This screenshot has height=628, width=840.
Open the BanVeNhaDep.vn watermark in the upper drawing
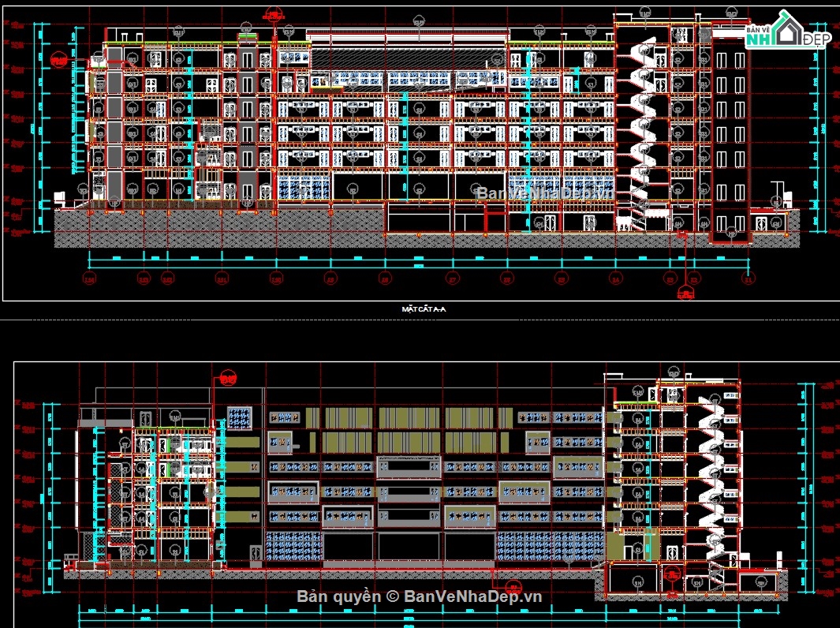[544, 192]
